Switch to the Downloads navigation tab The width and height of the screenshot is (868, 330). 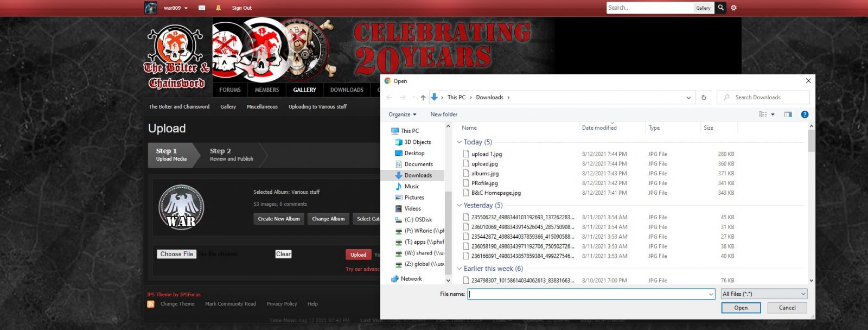click(x=347, y=90)
